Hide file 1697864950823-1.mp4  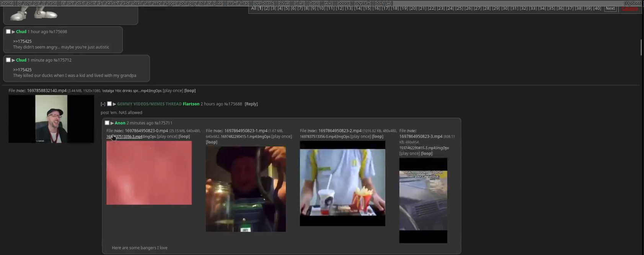point(218,131)
